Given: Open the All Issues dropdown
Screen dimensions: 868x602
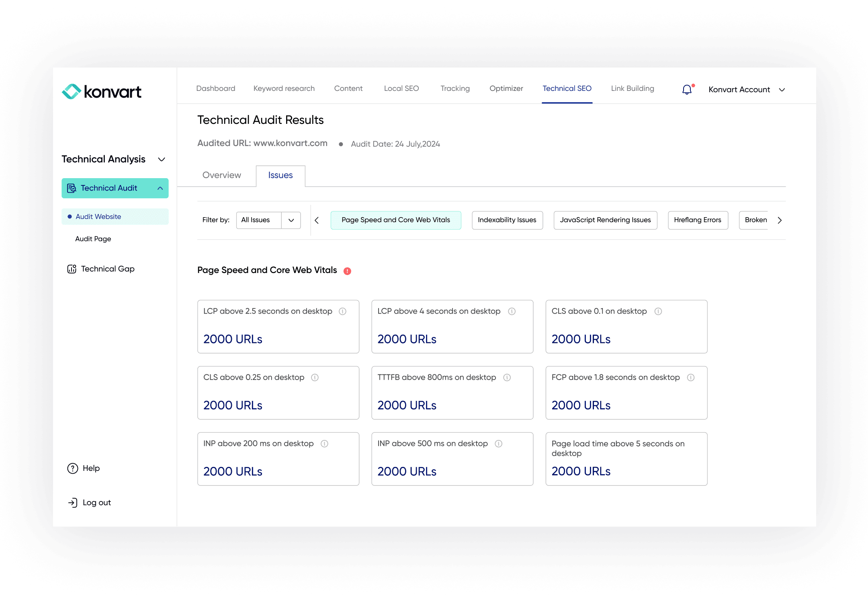Looking at the screenshot, I should (291, 220).
